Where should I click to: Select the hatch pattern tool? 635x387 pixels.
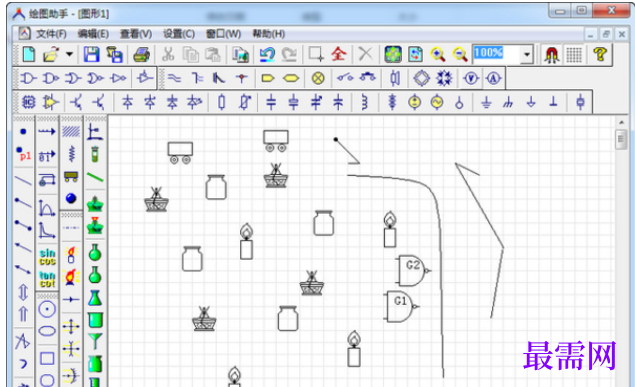71,132
